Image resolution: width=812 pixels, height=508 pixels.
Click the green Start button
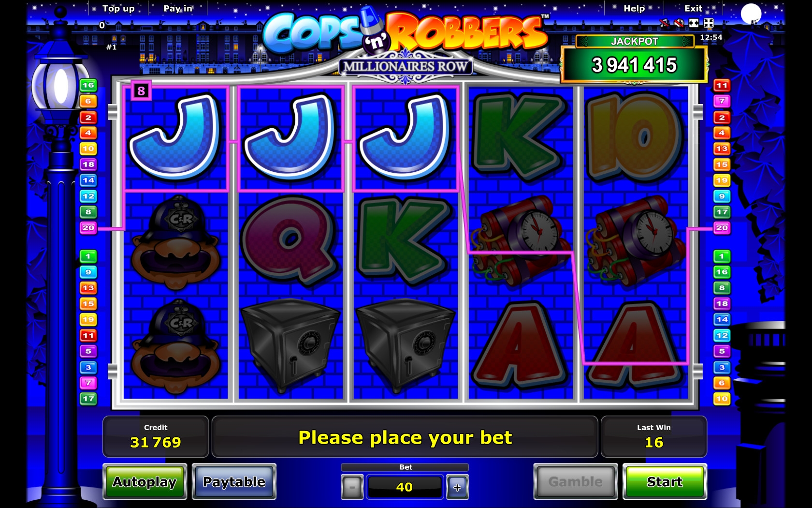click(x=665, y=481)
